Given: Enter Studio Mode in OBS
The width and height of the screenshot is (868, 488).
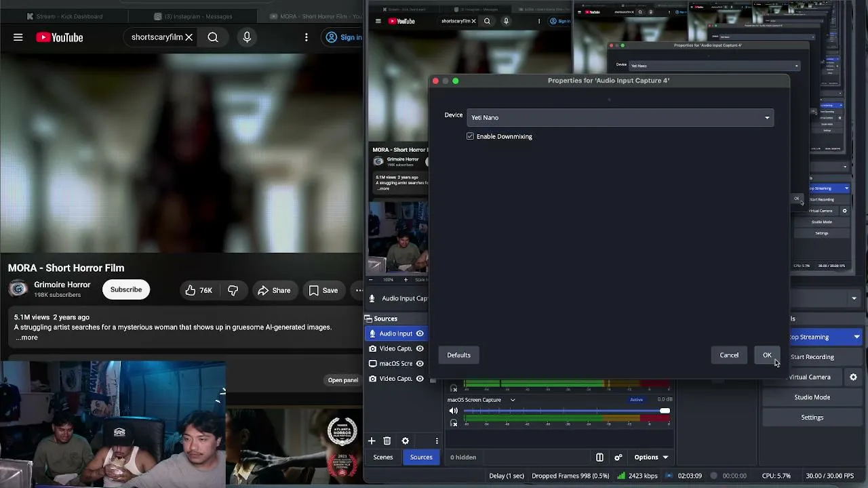Looking at the screenshot, I should click(812, 397).
